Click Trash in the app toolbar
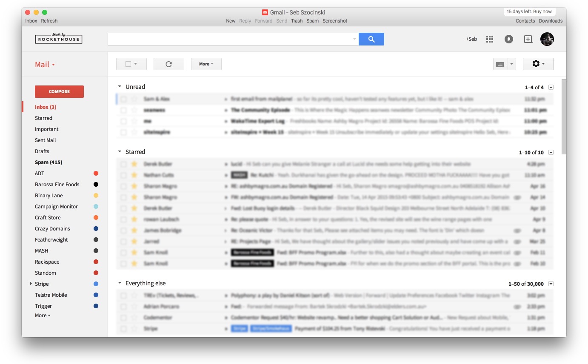 tap(297, 21)
